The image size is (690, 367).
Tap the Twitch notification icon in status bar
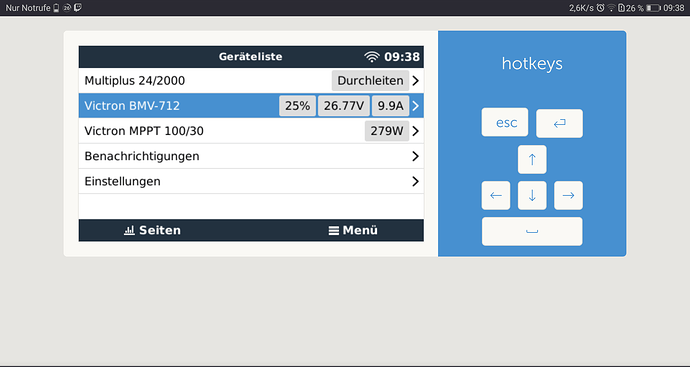coord(78,7)
